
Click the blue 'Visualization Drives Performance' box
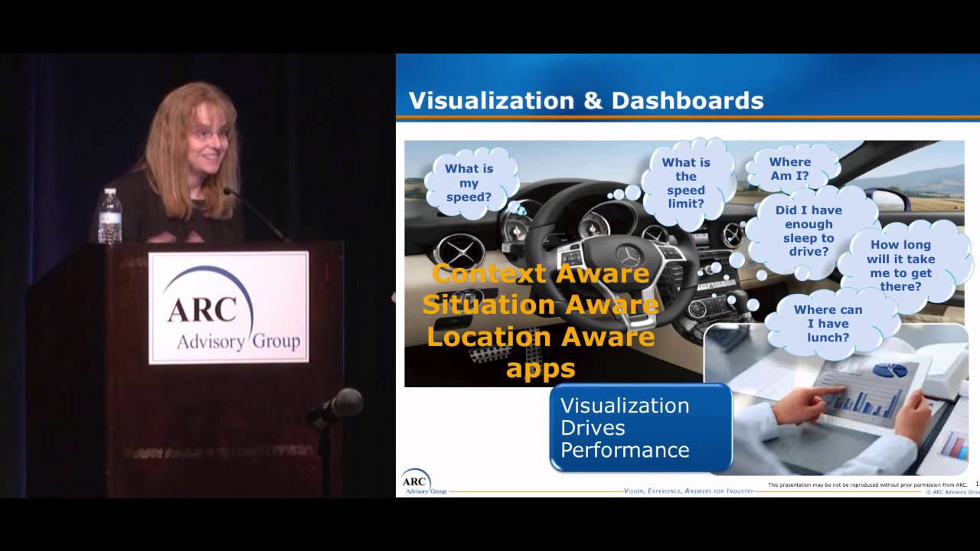(642, 428)
